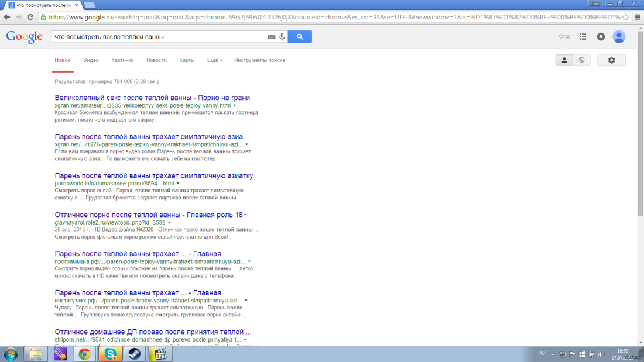Show personal results with person icon
This screenshot has width=644, height=362.
(x=564, y=60)
